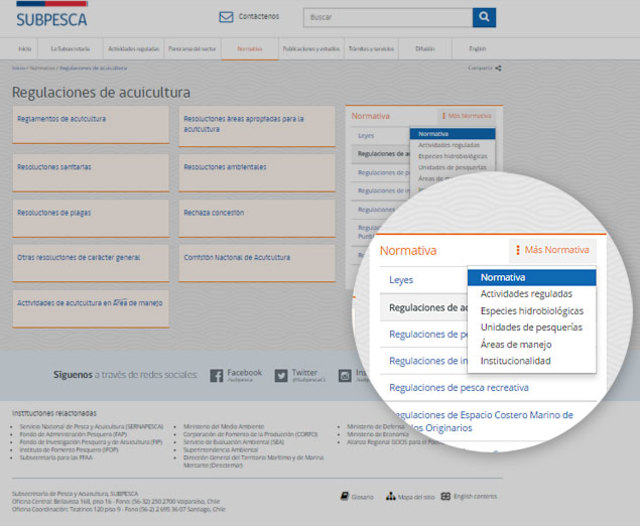The image size is (640, 526).
Task: Open Resoluciones sanitarias card
Action: pos(91,173)
